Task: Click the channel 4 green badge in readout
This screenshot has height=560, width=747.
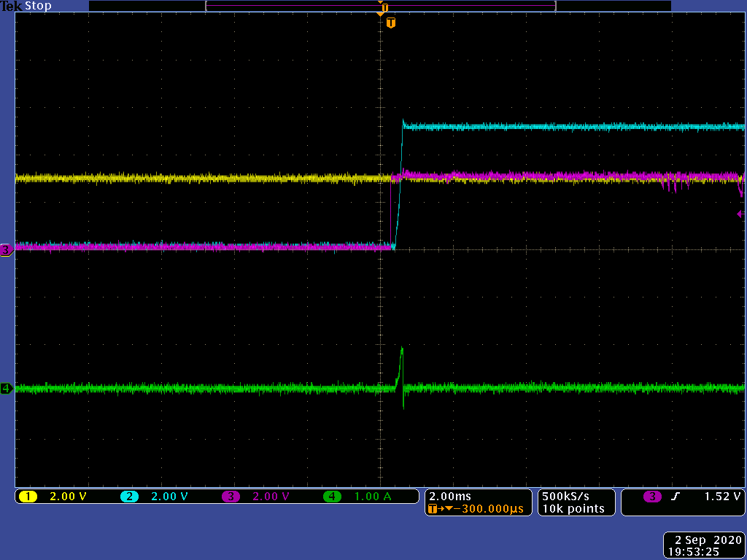Action: 332,497
